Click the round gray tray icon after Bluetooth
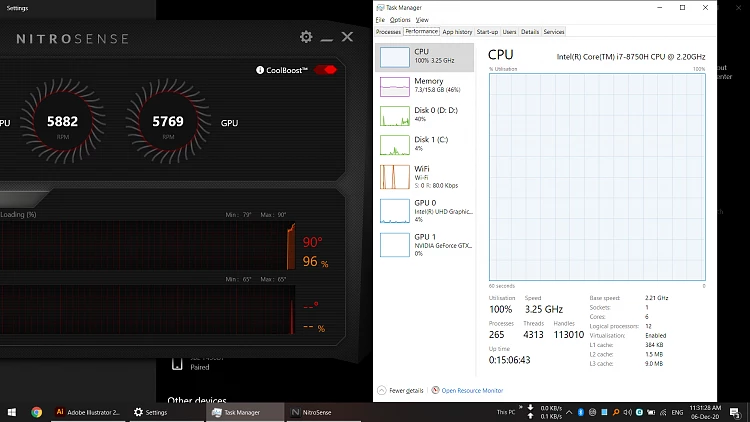The width and height of the screenshot is (750, 422). [x=592, y=412]
